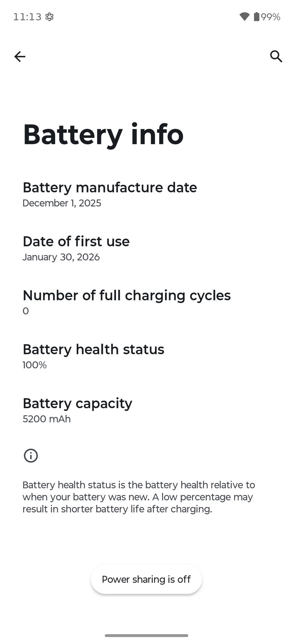This screenshot has height=644, width=293.
Task: Tap the 11:13 clock in status bar
Action: [27, 17]
